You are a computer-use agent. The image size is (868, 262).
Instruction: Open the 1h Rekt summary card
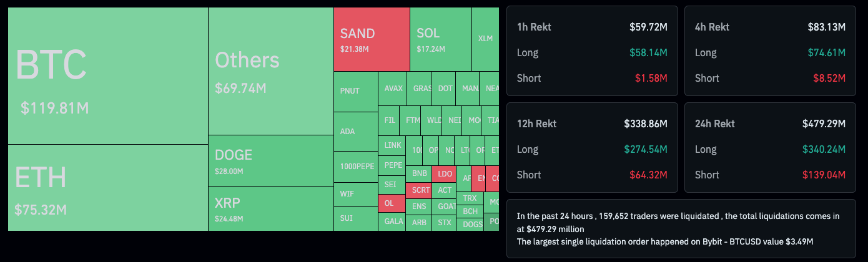(592, 51)
